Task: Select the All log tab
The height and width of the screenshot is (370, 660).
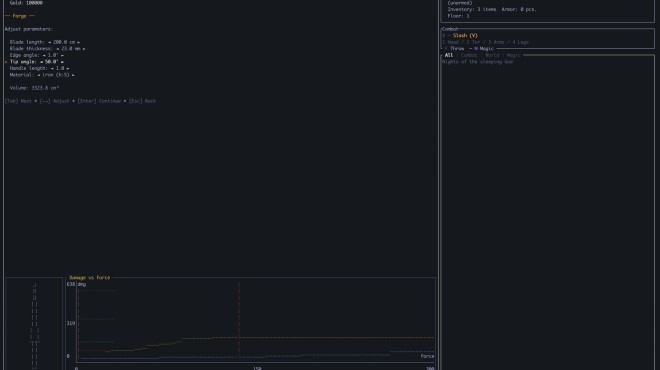Action: pos(449,55)
